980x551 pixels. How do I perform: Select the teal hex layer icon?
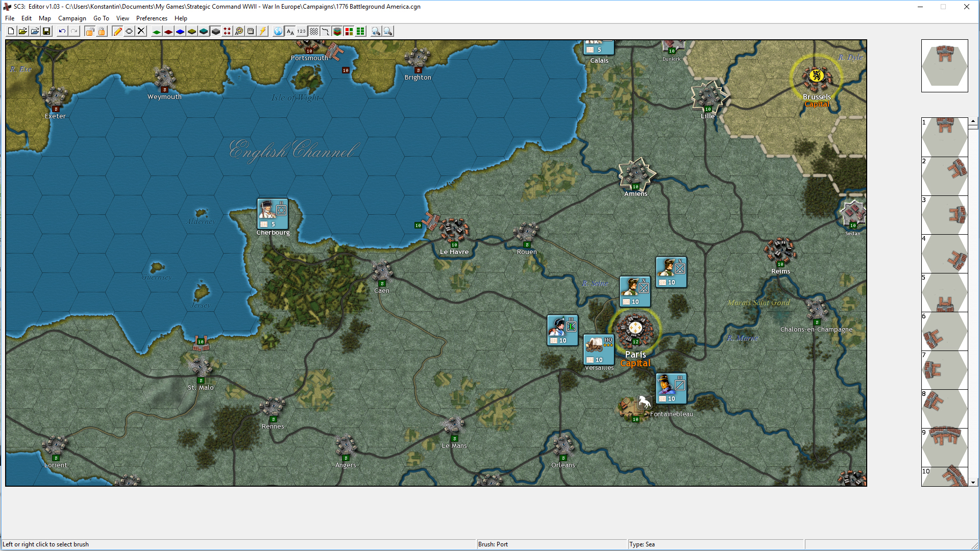point(204,32)
